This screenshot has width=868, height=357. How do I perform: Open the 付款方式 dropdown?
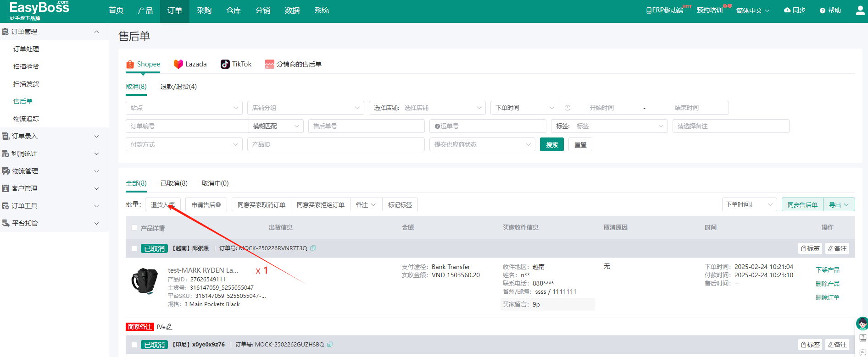pyautogui.click(x=184, y=144)
